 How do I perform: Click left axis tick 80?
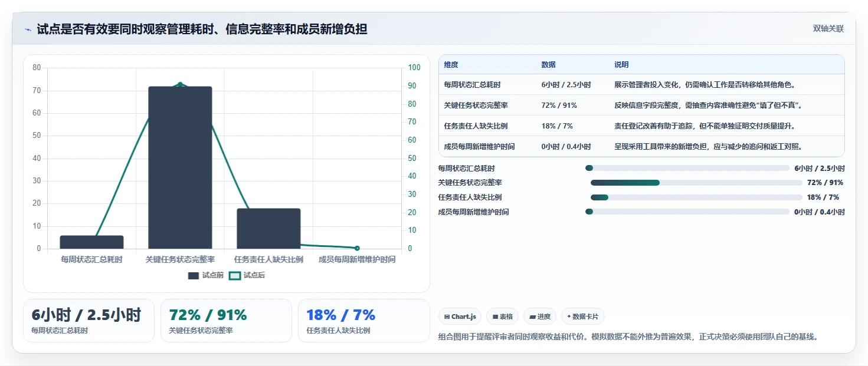[37, 68]
